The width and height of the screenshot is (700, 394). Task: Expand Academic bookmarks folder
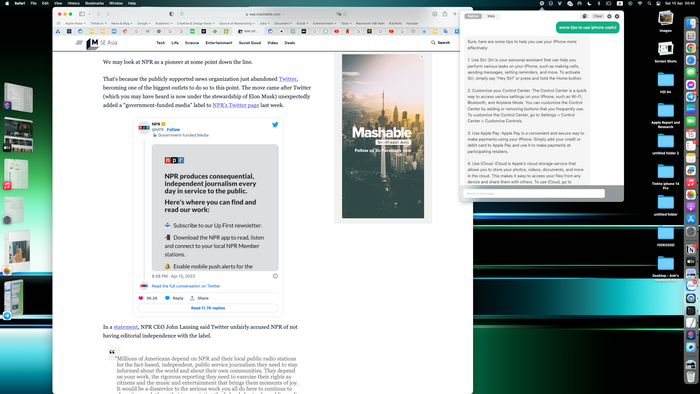pyautogui.click(x=164, y=23)
